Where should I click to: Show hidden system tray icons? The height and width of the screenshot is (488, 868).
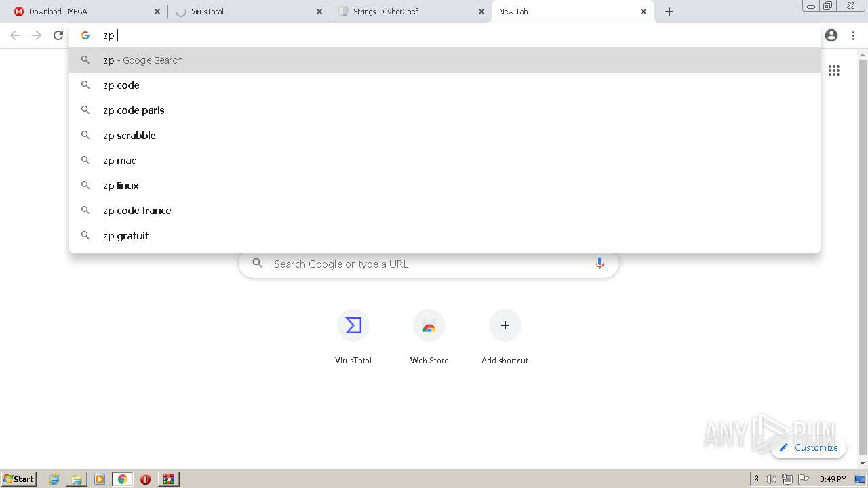coord(756,479)
